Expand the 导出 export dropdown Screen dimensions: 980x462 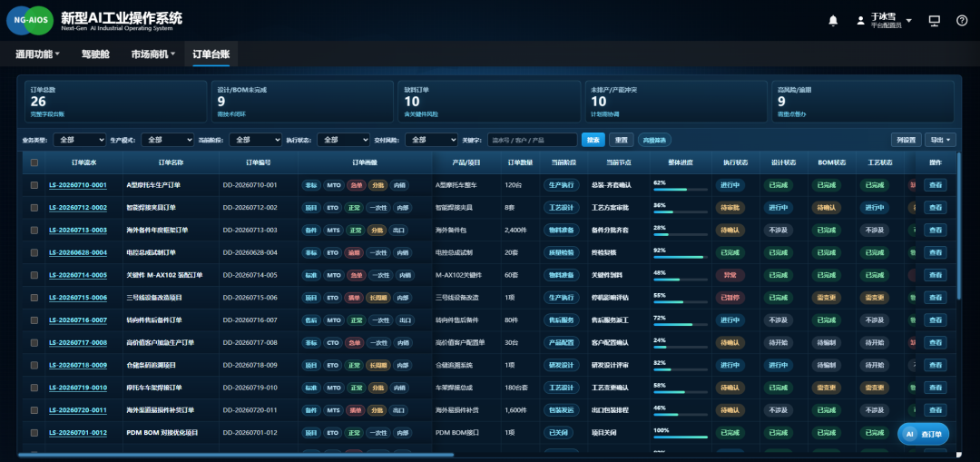[x=941, y=140]
